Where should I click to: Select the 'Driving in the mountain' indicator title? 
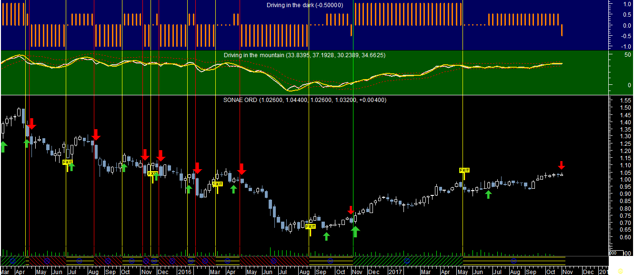point(305,55)
